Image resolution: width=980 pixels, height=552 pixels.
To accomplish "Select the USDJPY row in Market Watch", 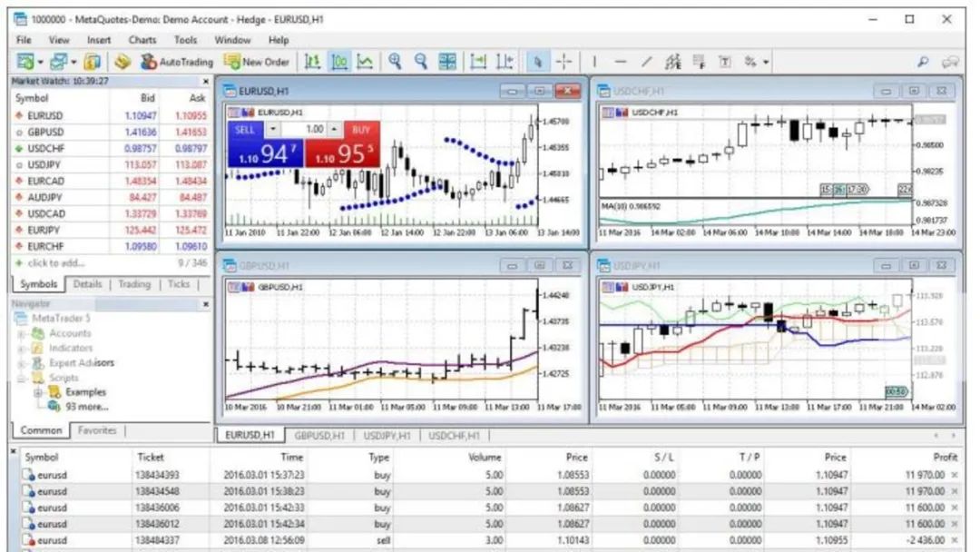I will [44, 164].
